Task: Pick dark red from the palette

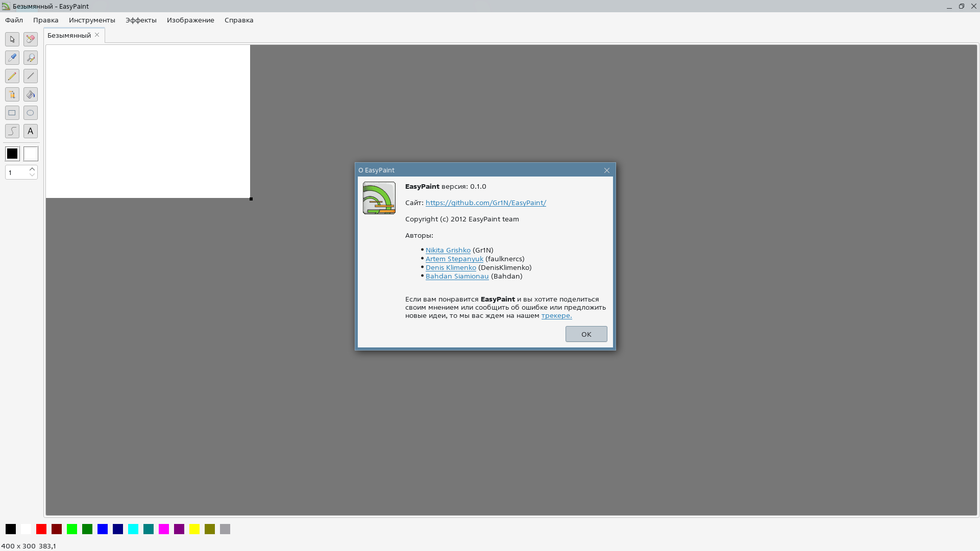Action: click(57, 529)
